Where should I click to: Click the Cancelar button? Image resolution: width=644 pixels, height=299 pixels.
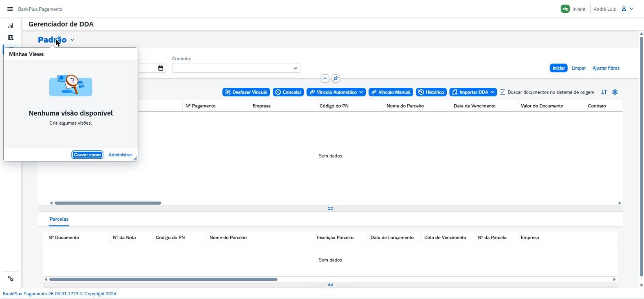tap(288, 92)
